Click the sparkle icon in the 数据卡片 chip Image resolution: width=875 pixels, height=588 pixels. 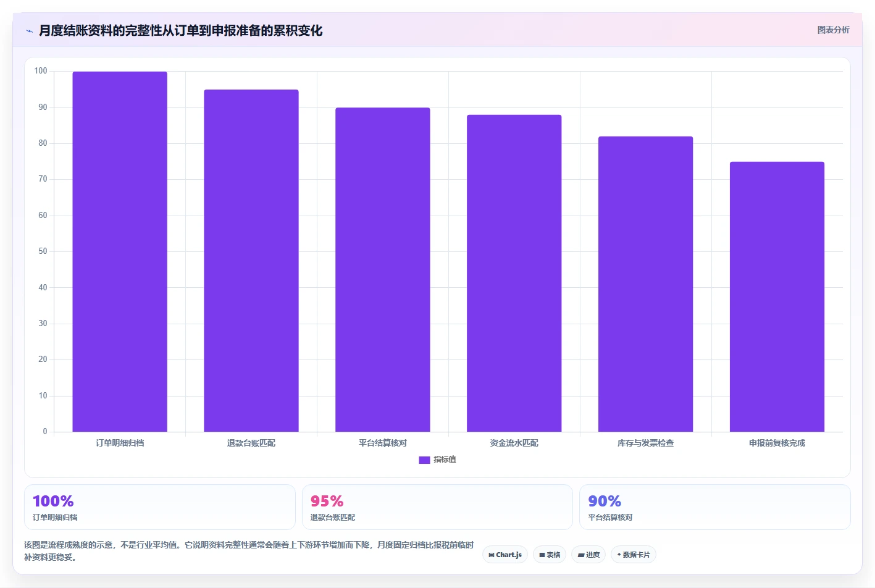[x=619, y=555]
